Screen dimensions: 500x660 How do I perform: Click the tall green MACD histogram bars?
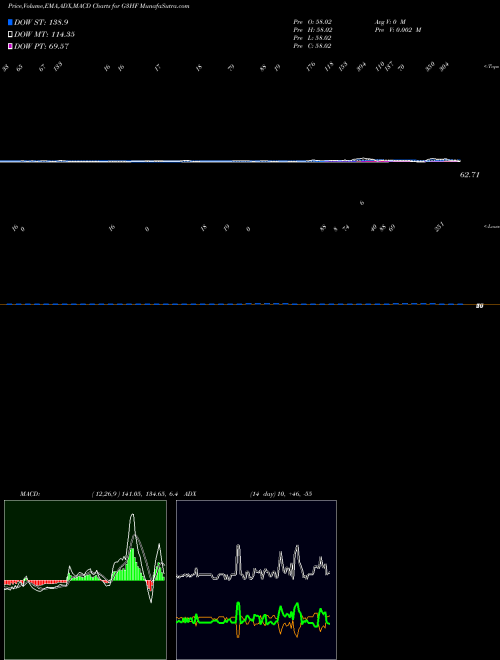click(x=132, y=565)
